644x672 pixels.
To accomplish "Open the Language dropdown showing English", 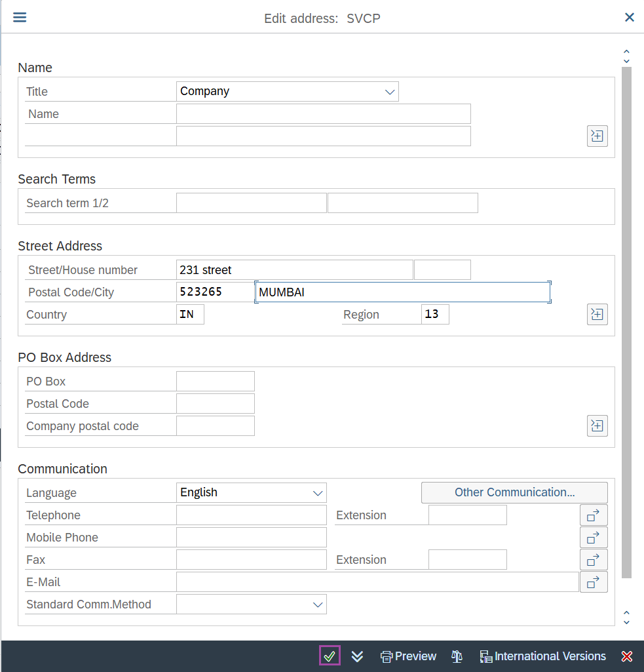I will 318,492.
